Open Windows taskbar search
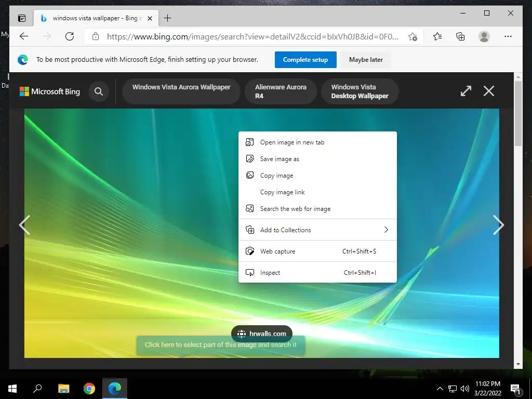532x399 pixels. [37, 389]
